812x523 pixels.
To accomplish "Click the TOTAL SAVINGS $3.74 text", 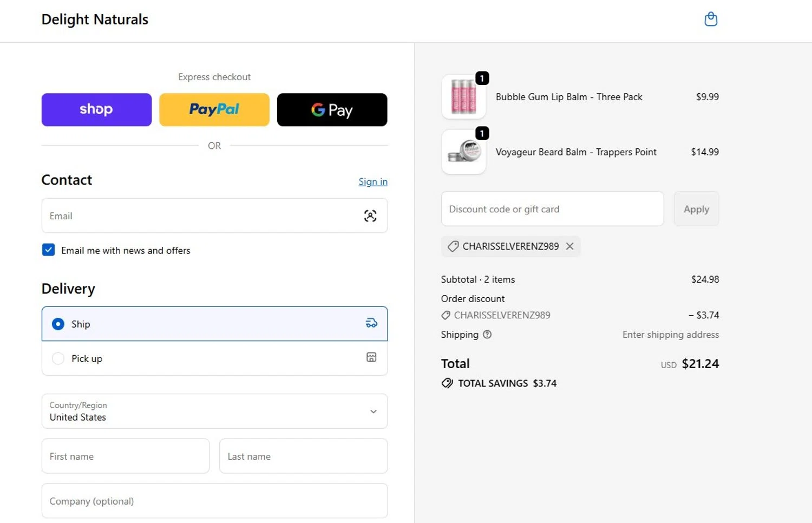I will point(507,383).
